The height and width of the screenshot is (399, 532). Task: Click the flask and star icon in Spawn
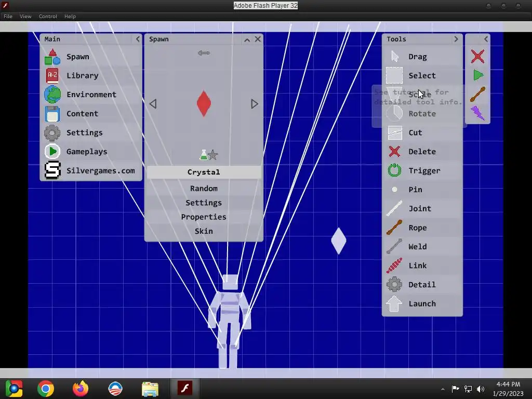click(x=208, y=155)
